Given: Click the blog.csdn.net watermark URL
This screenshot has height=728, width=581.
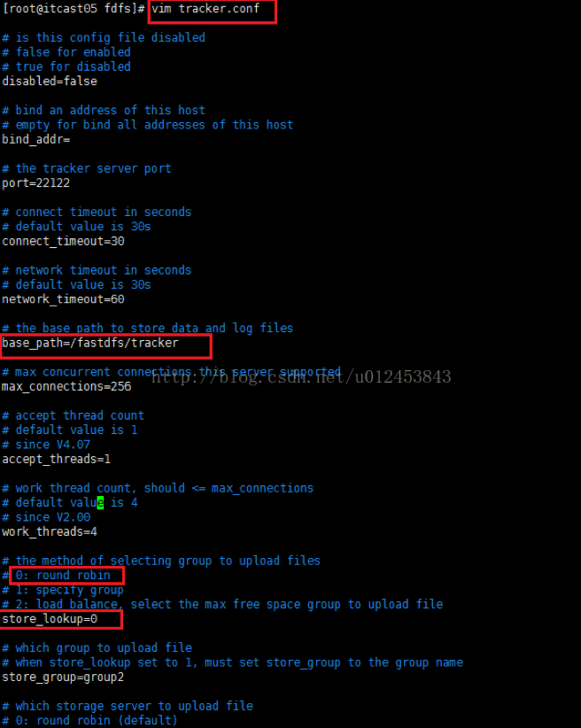Looking at the screenshot, I should coord(301,376).
